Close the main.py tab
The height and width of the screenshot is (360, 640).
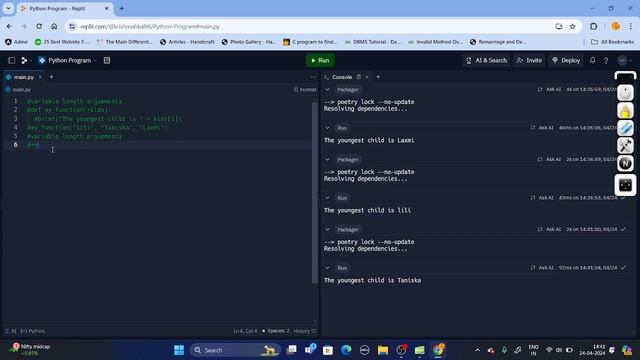40,77
